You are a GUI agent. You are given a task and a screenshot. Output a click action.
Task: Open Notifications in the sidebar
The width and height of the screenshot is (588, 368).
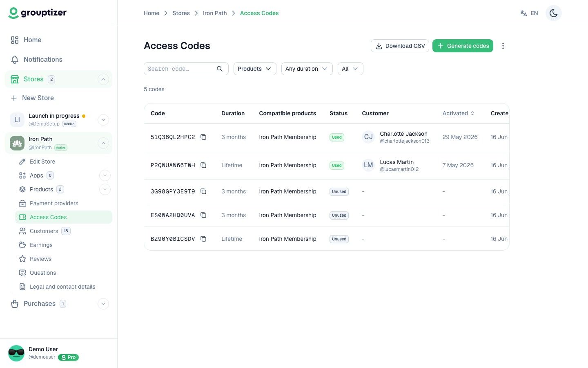coord(59,59)
